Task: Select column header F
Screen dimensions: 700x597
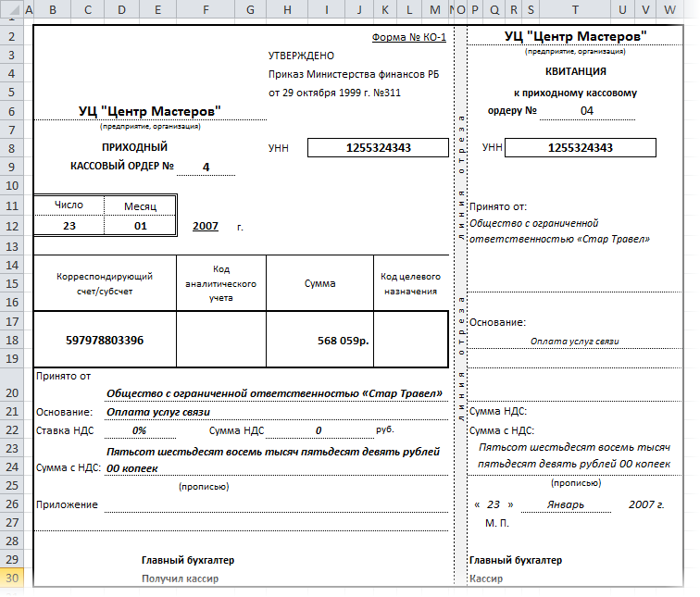Action: (206, 9)
